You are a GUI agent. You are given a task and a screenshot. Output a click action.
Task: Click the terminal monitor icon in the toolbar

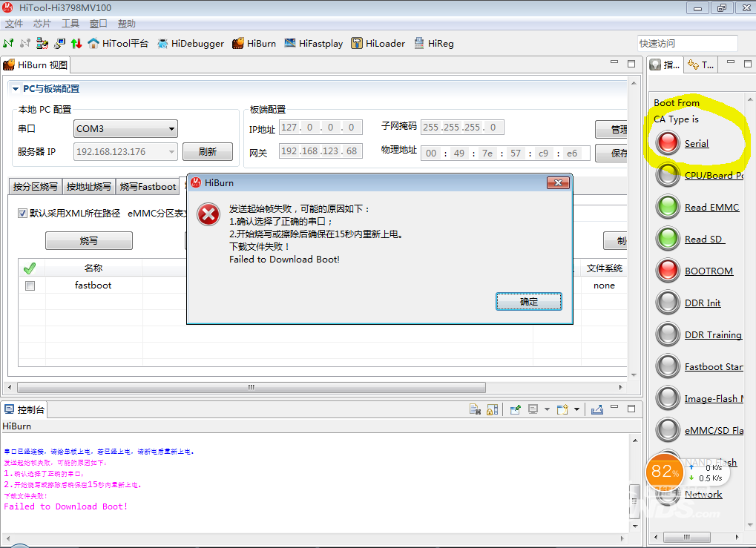click(60, 43)
